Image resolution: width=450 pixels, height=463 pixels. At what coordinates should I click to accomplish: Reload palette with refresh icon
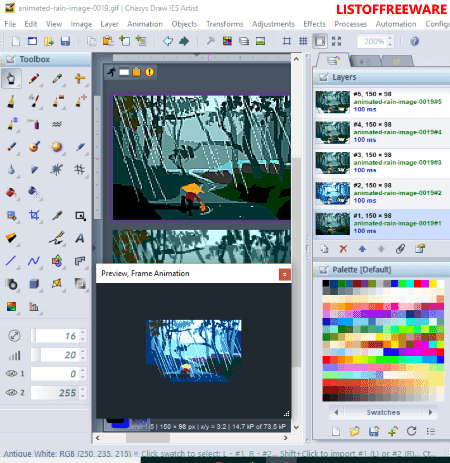click(412, 431)
